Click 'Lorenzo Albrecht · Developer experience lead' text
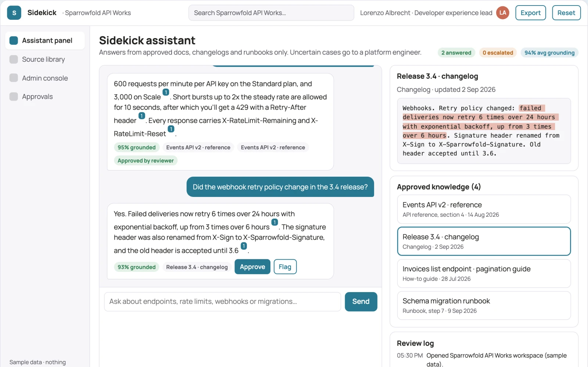 coord(426,13)
